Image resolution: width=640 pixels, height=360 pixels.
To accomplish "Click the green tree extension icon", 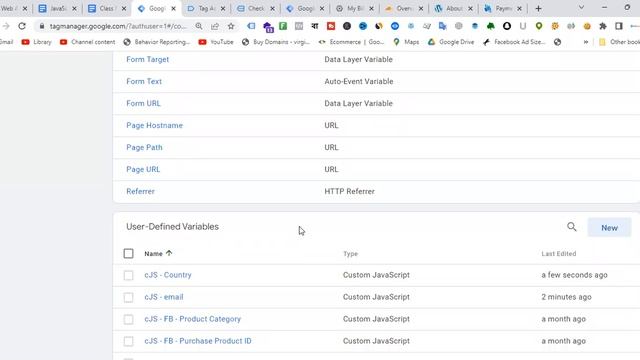I will click(x=491, y=26).
